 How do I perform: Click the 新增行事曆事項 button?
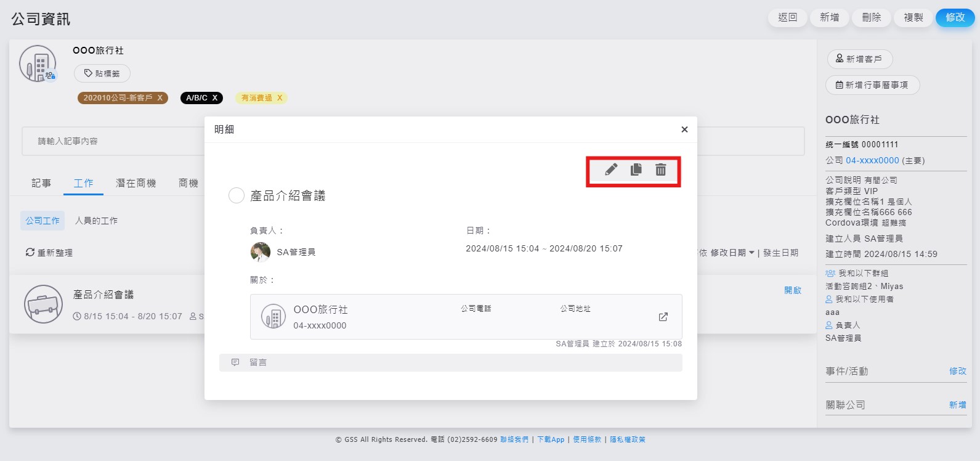[872, 85]
